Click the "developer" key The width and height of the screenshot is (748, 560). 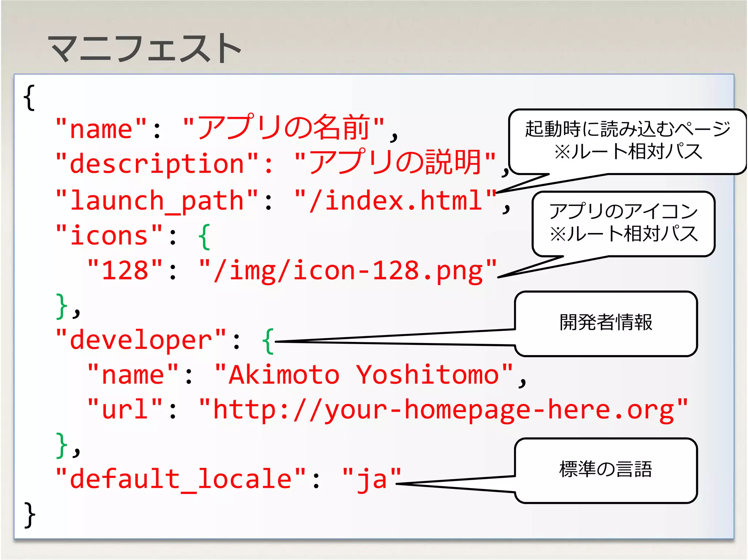141,340
